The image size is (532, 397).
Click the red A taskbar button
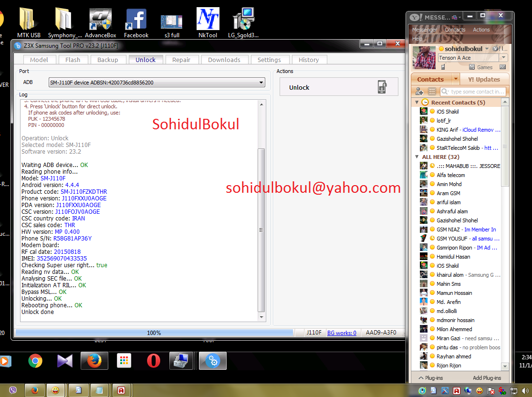[121, 390]
